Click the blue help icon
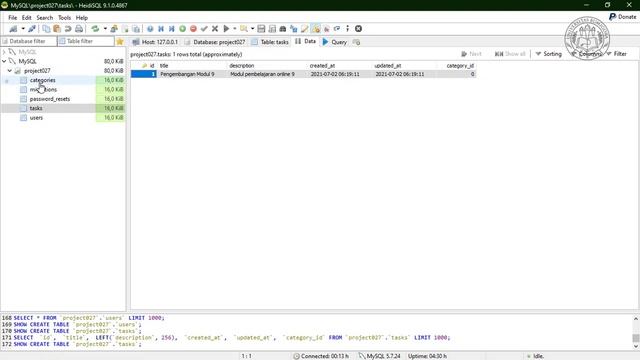 [150, 29]
